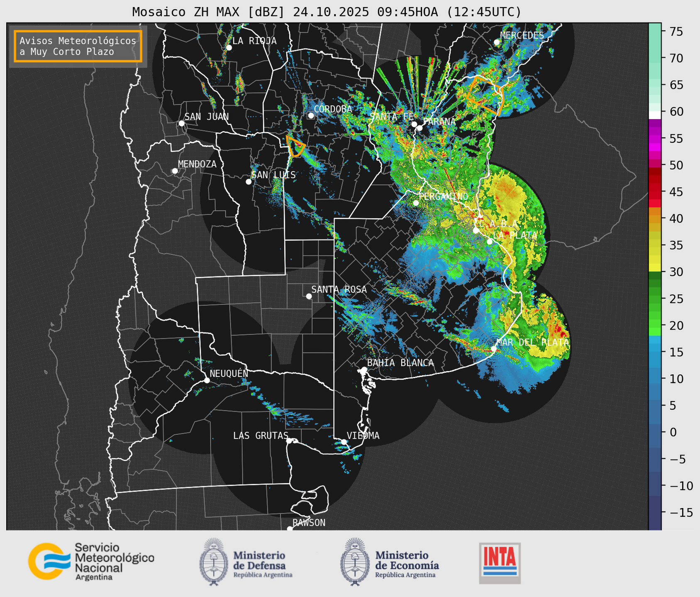Click the LA PLATA city label
Image resolution: width=700 pixels, height=597 pixels.
tap(515, 235)
